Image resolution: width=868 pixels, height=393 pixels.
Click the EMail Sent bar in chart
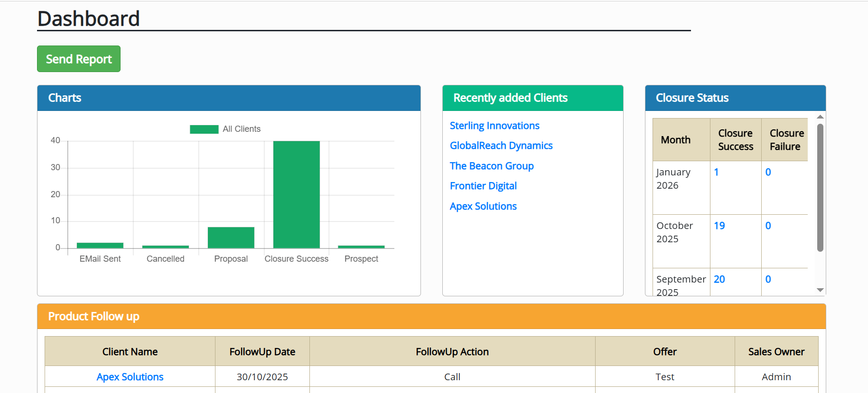(100, 245)
